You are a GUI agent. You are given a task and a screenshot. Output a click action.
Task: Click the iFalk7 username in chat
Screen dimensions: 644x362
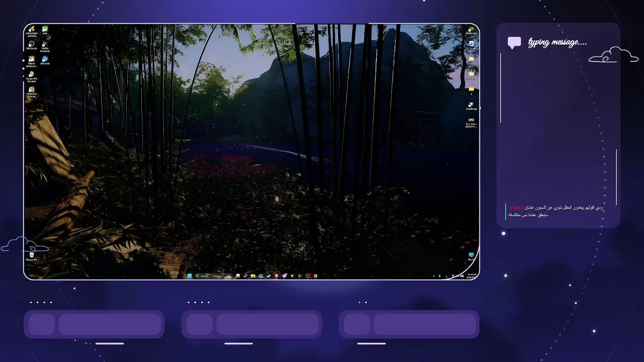(516, 208)
